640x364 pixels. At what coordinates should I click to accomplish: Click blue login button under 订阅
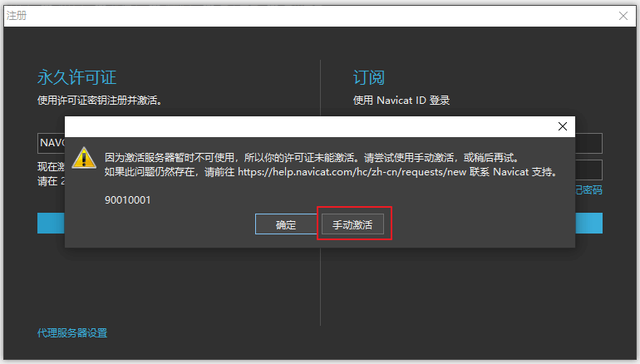coord(589,223)
